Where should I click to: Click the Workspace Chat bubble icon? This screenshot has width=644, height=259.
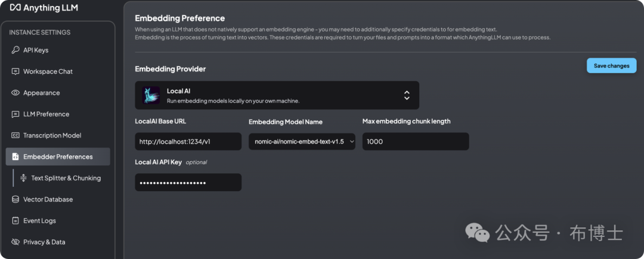tap(15, 71)
